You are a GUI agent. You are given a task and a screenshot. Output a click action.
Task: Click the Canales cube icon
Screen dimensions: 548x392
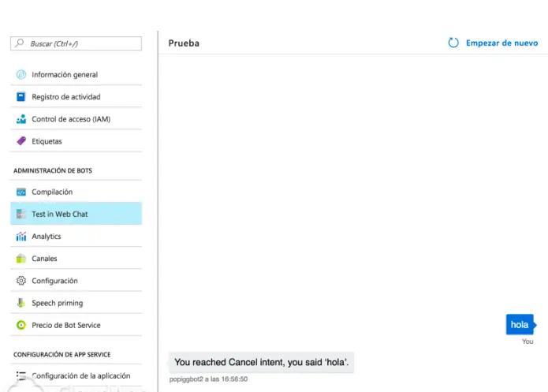click(21, 259)
